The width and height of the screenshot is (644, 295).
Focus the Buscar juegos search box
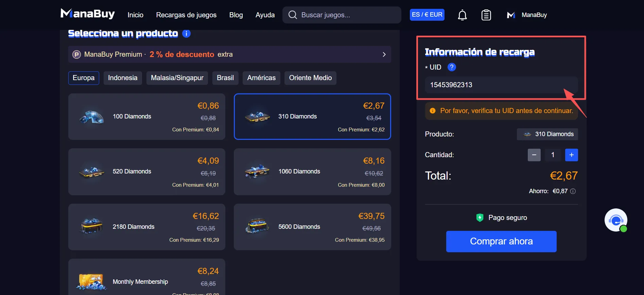(342, 15)
